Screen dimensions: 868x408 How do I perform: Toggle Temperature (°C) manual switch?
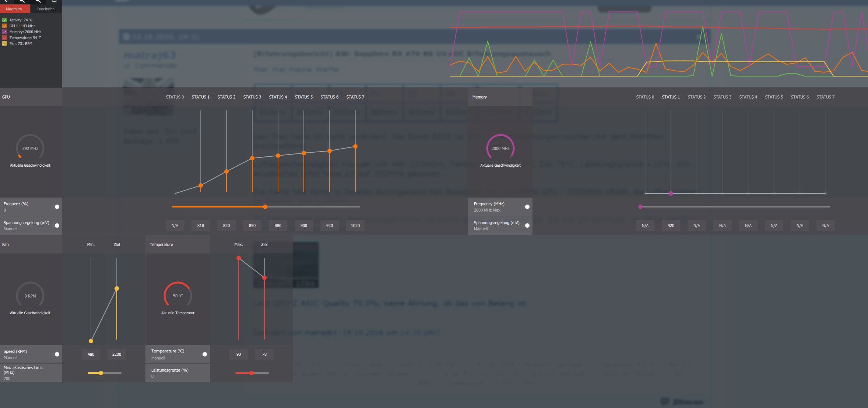[204, 354]
